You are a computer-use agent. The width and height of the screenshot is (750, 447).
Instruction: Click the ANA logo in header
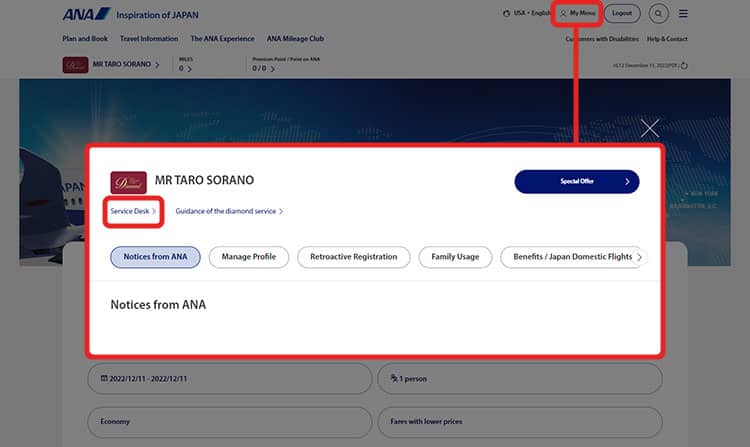[85, 14]
